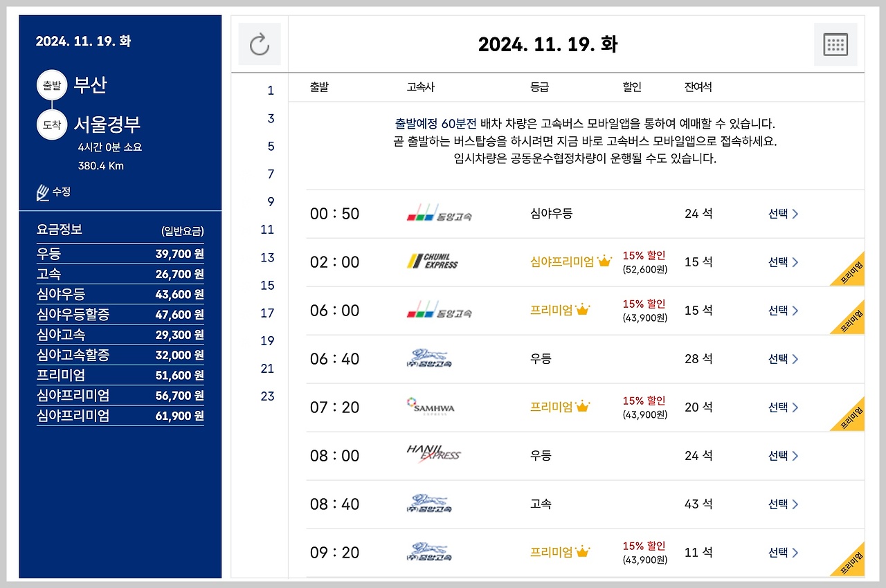886x588 pixels.
Task: Click the 출발 departure label for 부산
Action: pos(52,85)
